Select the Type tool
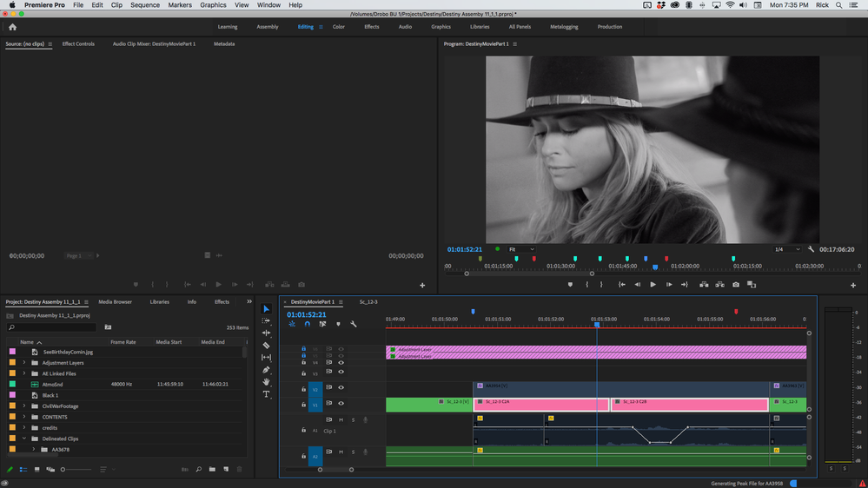The height and width of the screenshot is (488, 868). [267, 394]
